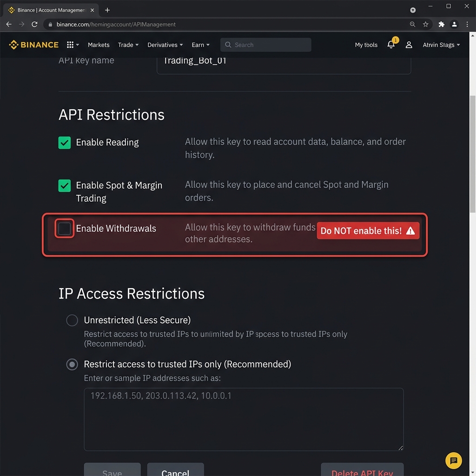Click the zoom magnifier in address bar
This screenshot has height=476, width=476.
click(x=412, y=24)
